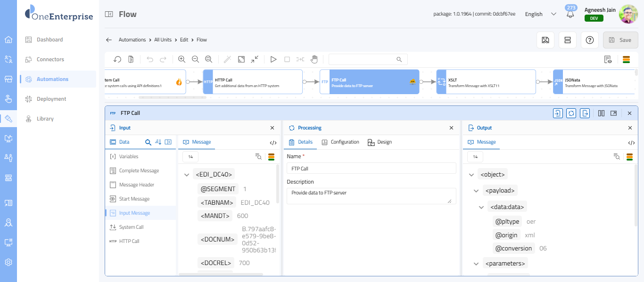This screenshot has height=282, width=644.
Task: Select the hand pan tool
Action: 314,59
